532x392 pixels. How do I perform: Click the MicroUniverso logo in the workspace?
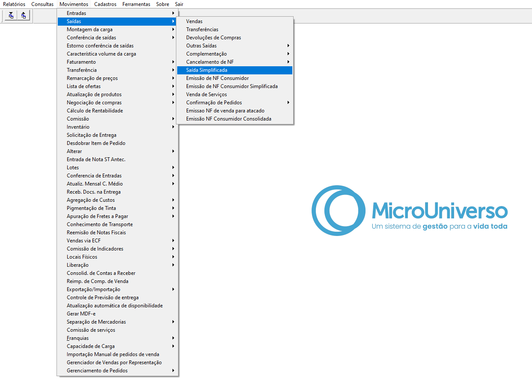410,210
